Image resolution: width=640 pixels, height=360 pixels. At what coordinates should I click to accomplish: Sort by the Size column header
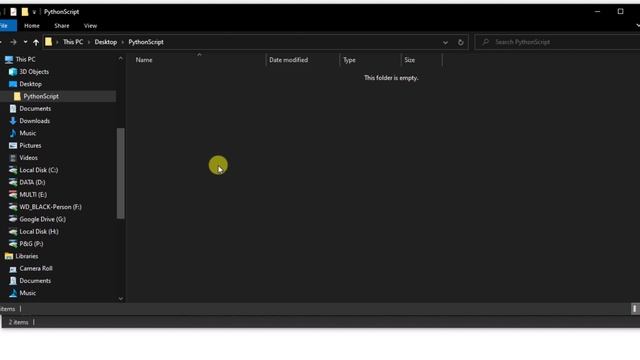click(x=422, y=60)
